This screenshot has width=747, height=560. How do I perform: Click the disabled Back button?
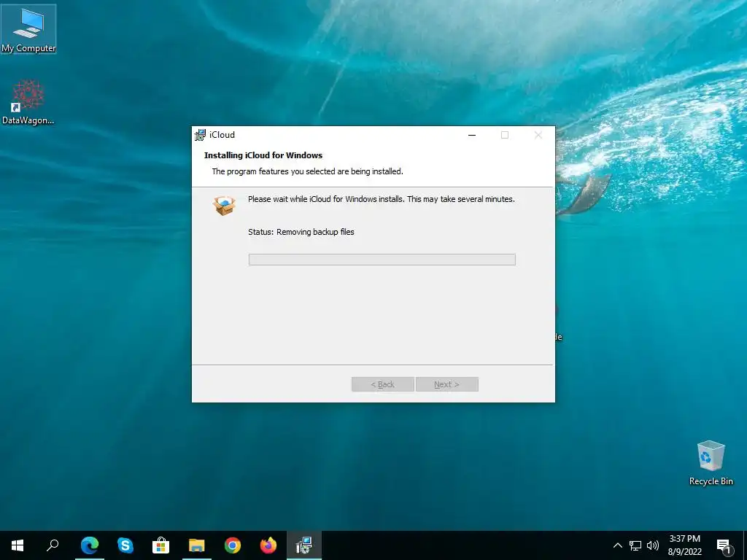(382, 384)
